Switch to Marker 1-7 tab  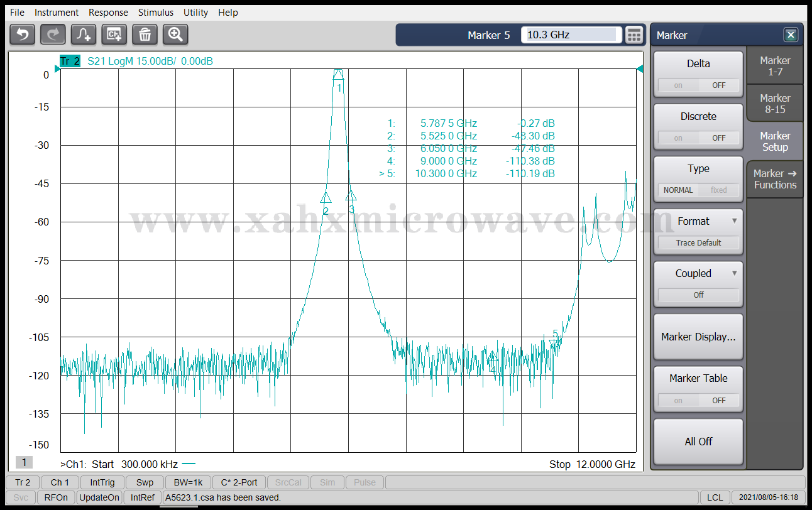pos(775,66)
